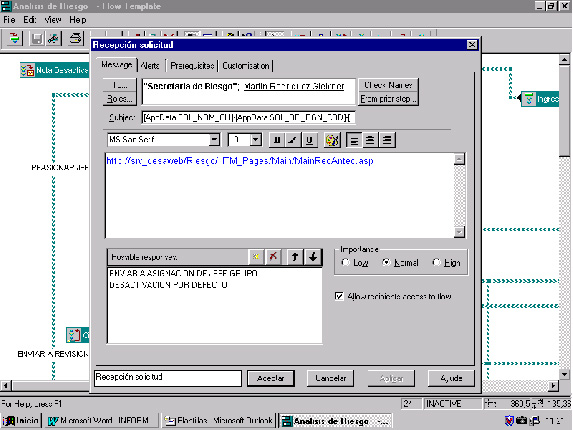Expand the MS Sans Serif font dropdown

(x=215, y=140)
